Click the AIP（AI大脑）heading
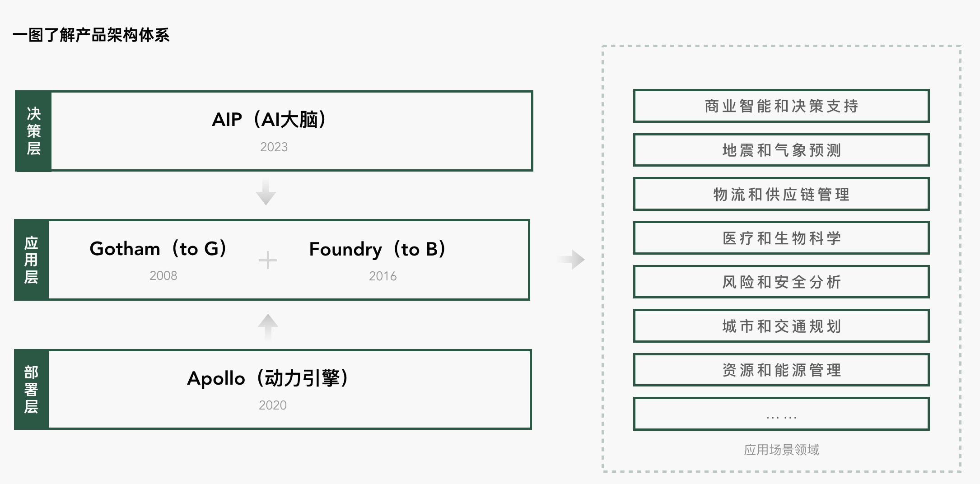980x484 pixels. coord(269,120)
